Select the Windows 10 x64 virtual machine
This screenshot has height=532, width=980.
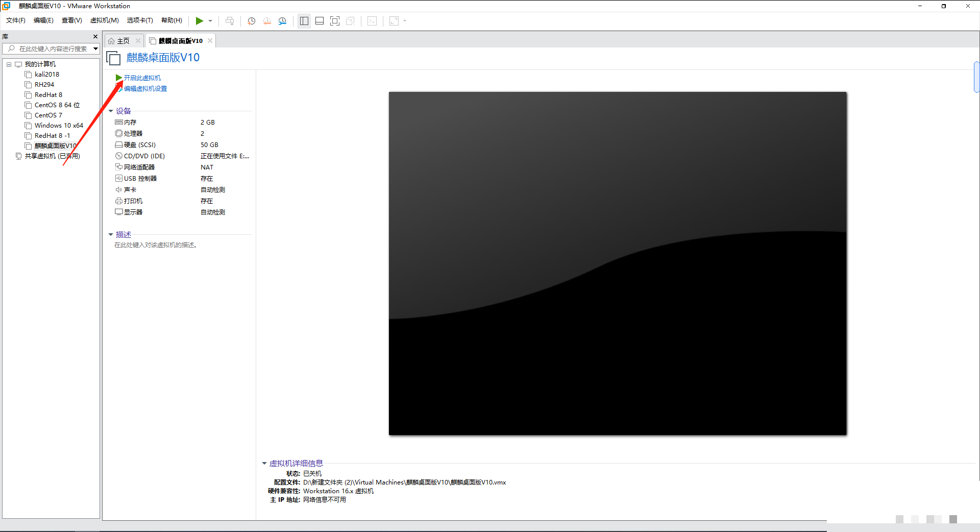coord(59,126)
